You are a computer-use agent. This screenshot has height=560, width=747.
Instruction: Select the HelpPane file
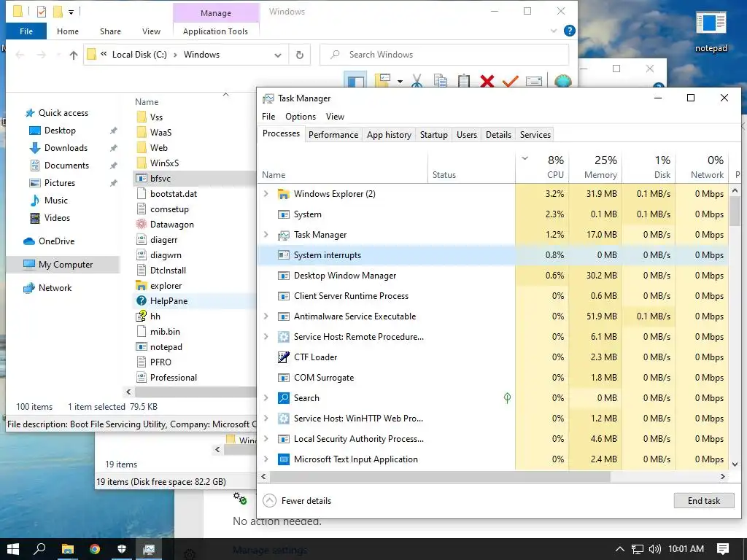[169, 301]
